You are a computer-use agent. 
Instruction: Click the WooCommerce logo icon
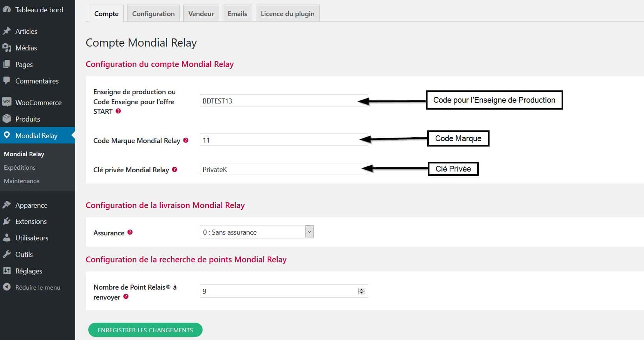click(7, 102)
